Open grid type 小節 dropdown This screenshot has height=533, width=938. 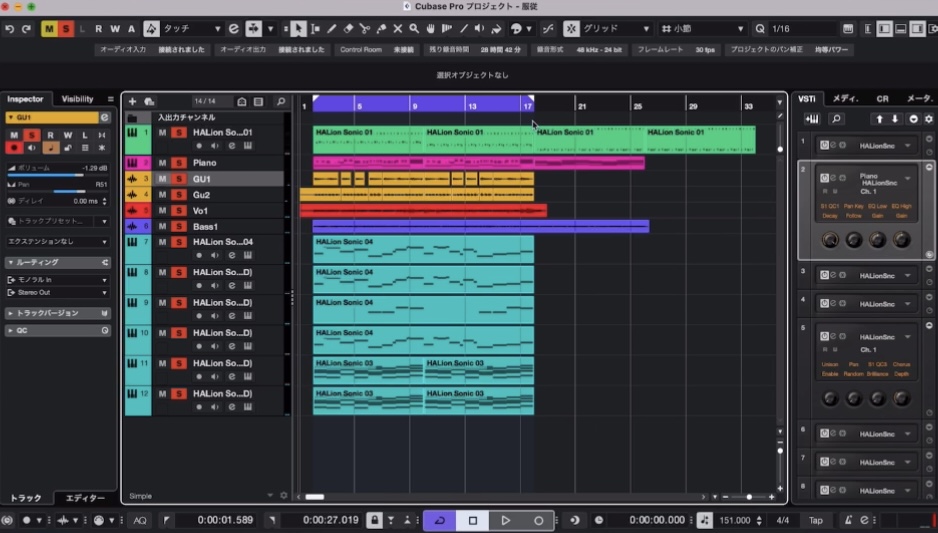point(702,29)
